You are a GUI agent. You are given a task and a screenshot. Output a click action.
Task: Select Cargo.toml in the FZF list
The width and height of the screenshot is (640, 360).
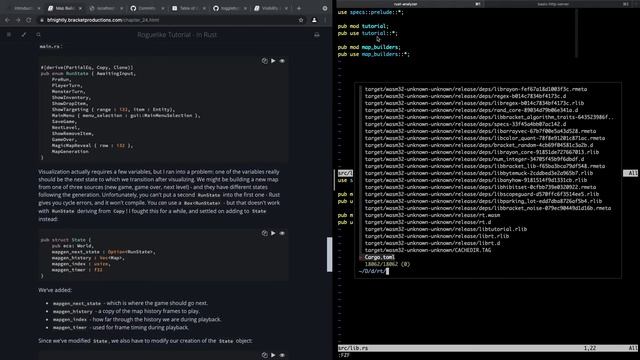click(x=380, y=257)
